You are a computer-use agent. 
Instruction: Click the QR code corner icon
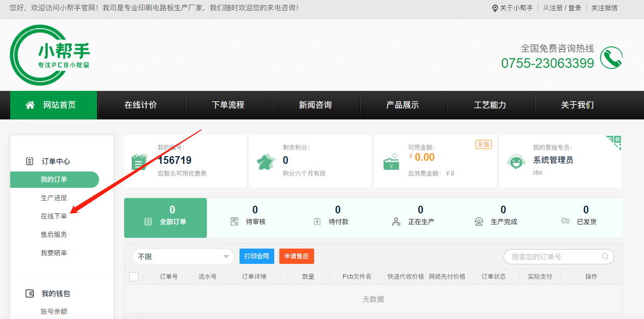(x=614, y=142)
